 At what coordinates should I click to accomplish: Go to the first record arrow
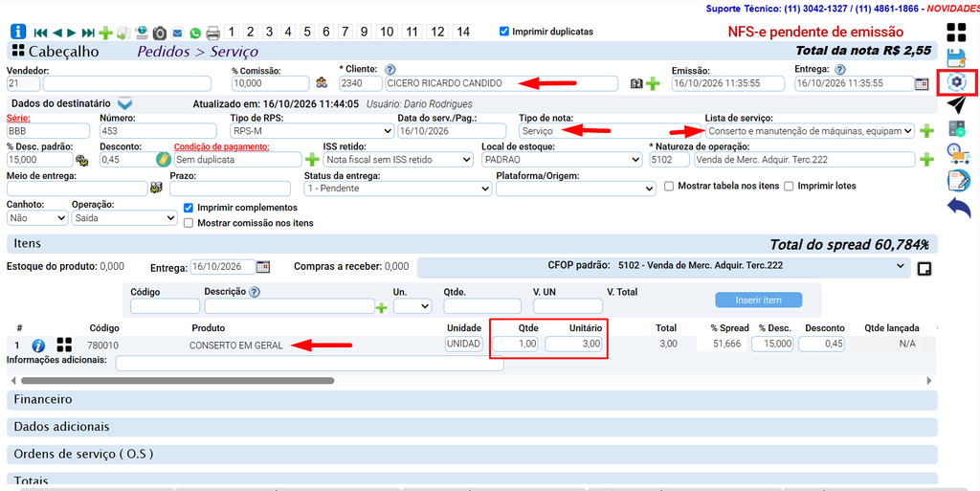tap(40, 33)
